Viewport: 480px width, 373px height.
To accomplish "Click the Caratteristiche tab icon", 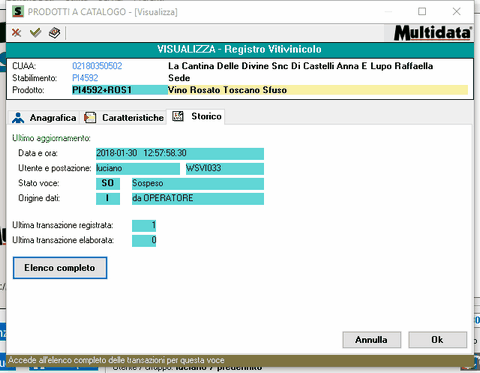I will 90,118.
